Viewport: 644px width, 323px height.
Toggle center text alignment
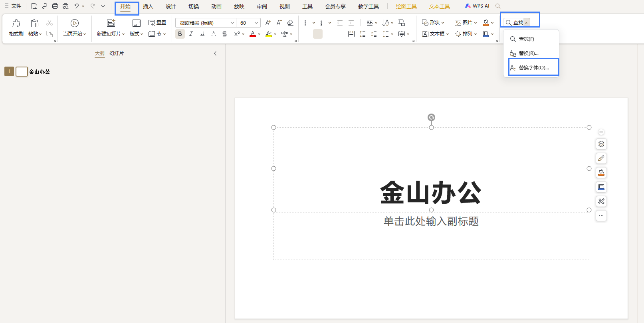(x=317, y=34)
